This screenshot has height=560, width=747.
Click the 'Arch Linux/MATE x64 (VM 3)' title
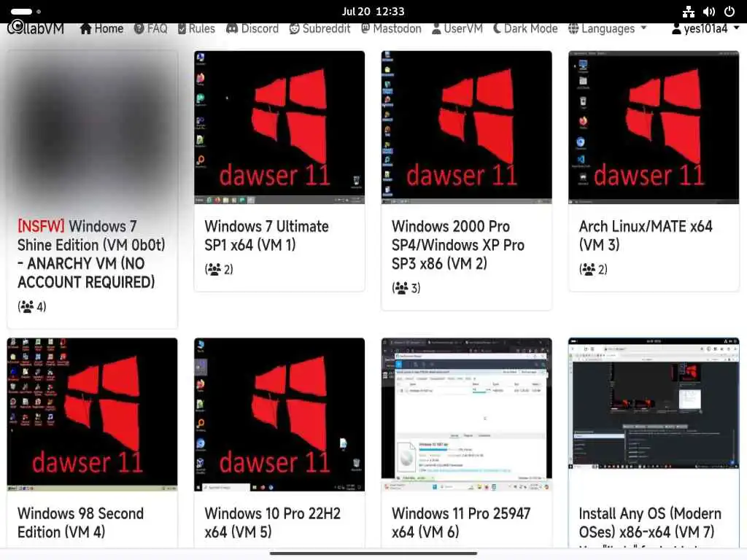[x=646, y=236]
